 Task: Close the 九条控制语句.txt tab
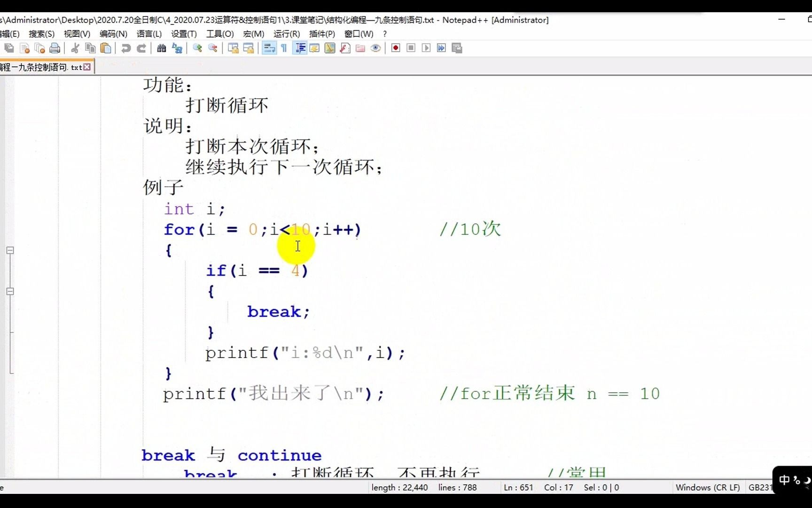click(87, 67)
